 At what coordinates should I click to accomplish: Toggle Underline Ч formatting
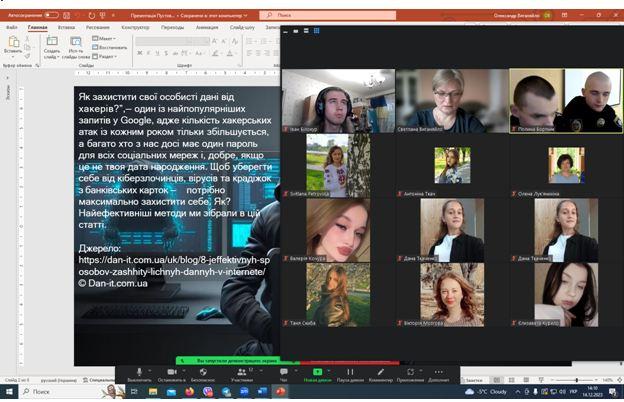point(157,53)
